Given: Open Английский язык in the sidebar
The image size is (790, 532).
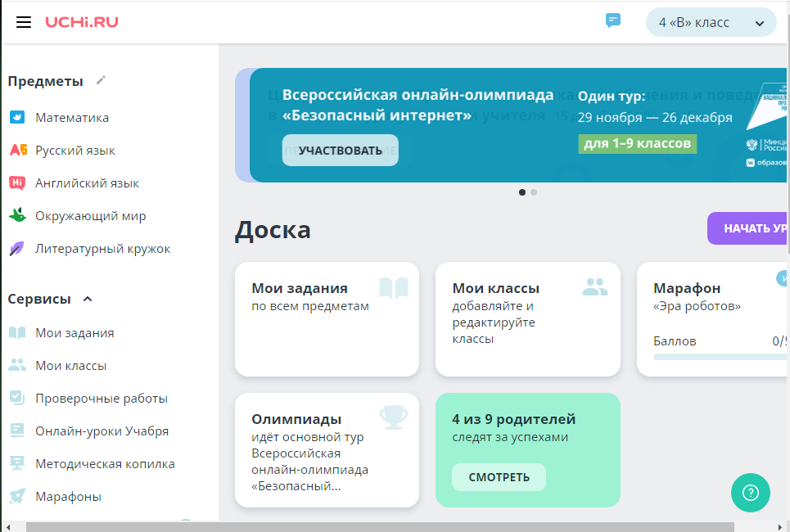Looking at the screenshot, I should pos(87,183).
